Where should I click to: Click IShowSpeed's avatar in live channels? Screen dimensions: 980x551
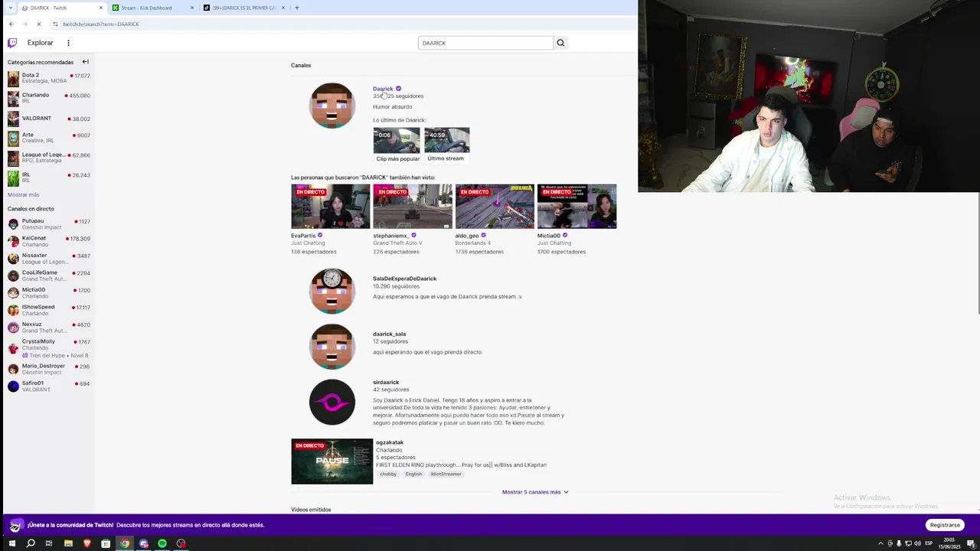13,310
